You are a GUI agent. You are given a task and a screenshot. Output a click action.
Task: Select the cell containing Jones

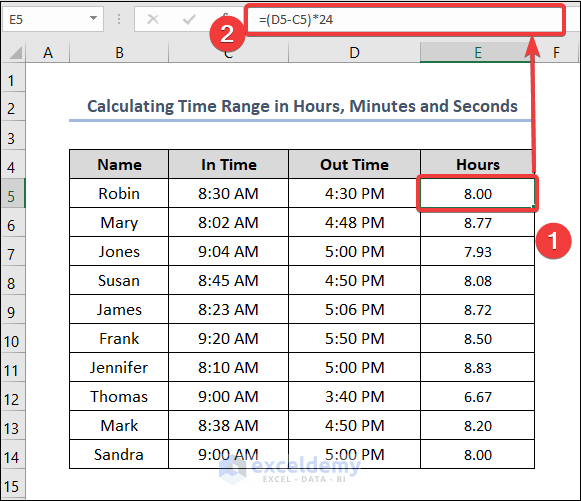(119, 251)
